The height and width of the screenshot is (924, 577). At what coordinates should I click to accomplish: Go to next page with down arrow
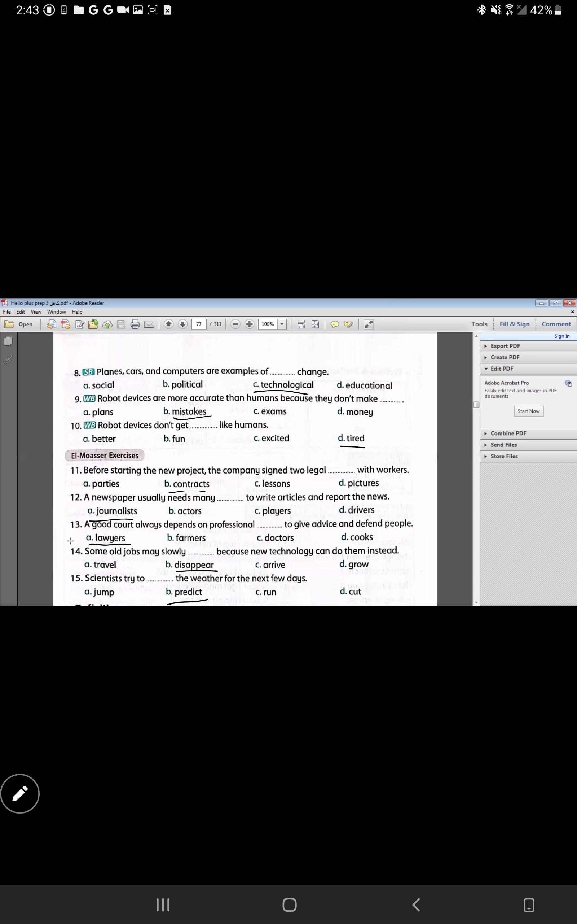click(x=183, y=324)
